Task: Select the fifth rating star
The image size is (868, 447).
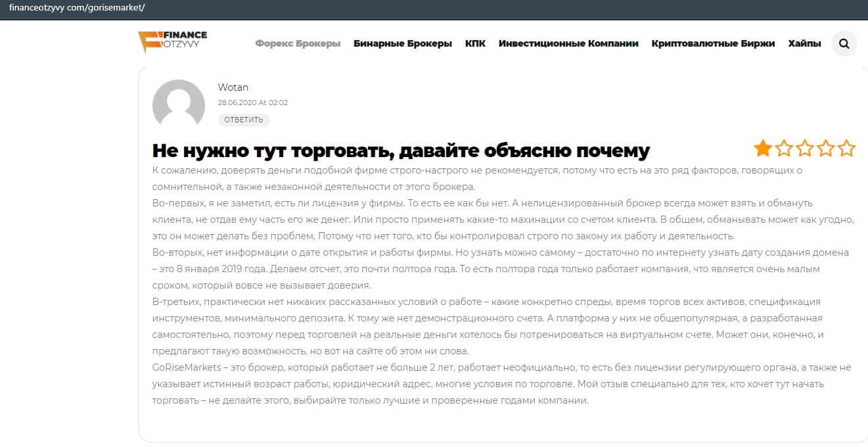Action: pyautogui.click(x=847, y=148)
